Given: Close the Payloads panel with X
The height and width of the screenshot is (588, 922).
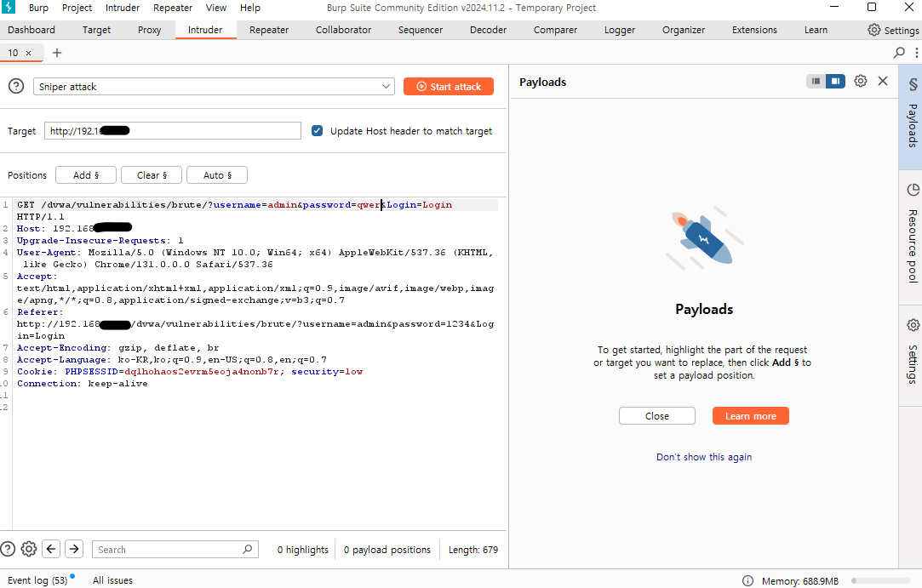Looking at the screenshot, I should click(883, 81).
